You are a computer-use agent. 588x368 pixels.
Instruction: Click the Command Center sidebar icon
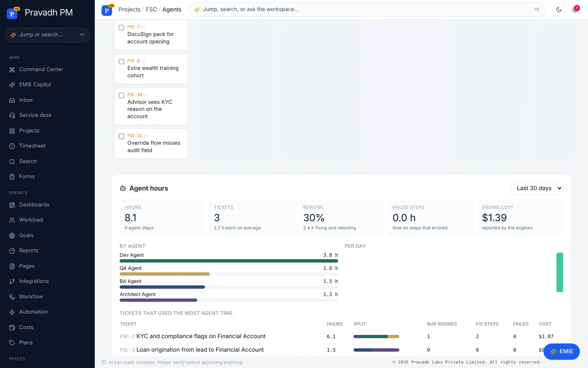click(12, 70)
